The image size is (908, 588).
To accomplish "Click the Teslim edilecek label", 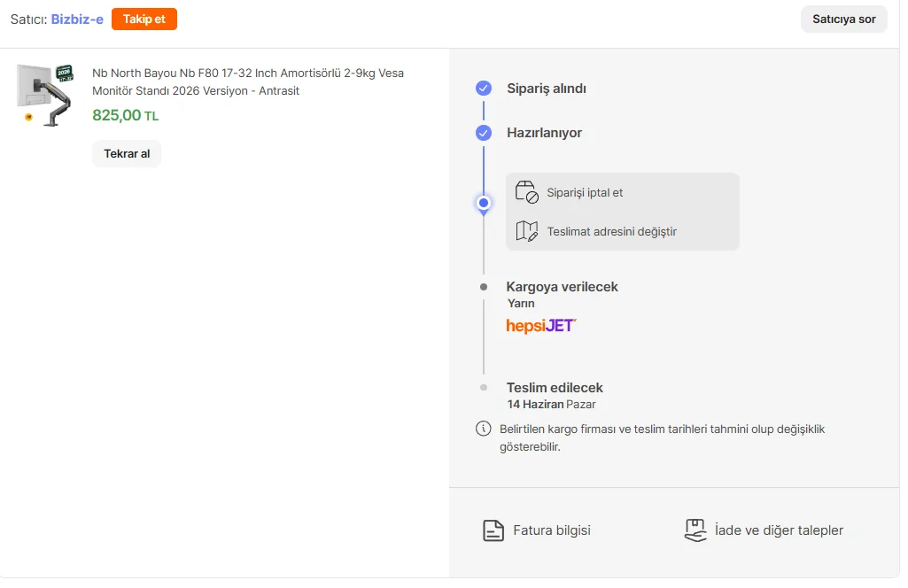I will (x=555, y=388).
